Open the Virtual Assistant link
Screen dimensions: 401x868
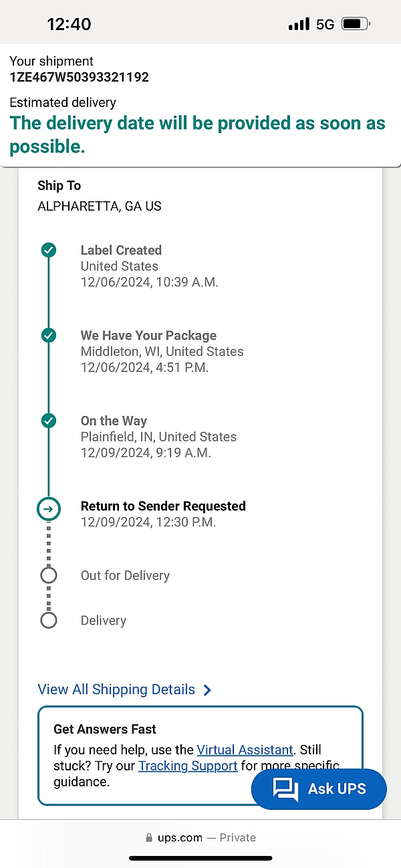[245, 750]
